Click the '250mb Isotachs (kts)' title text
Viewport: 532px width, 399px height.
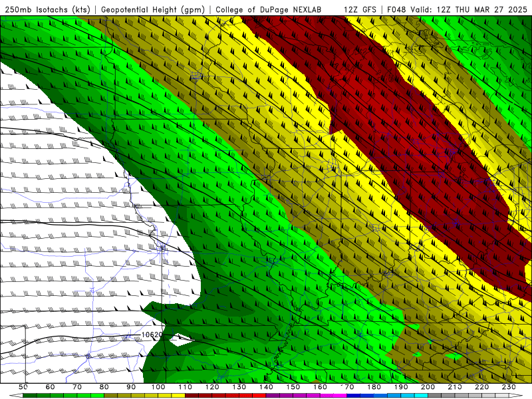pos(47,9)
